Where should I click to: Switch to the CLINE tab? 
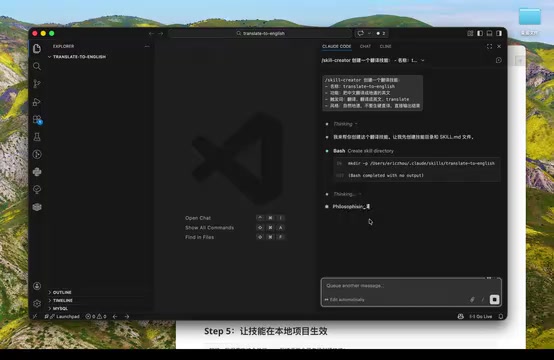(x=385, y=47)
